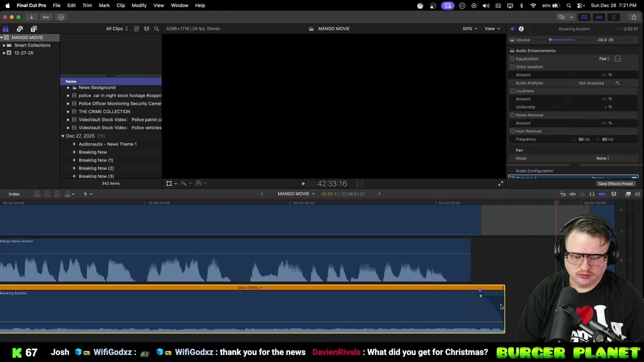
Task: Enable the Equalization checkbox
Action: [512, 59]
